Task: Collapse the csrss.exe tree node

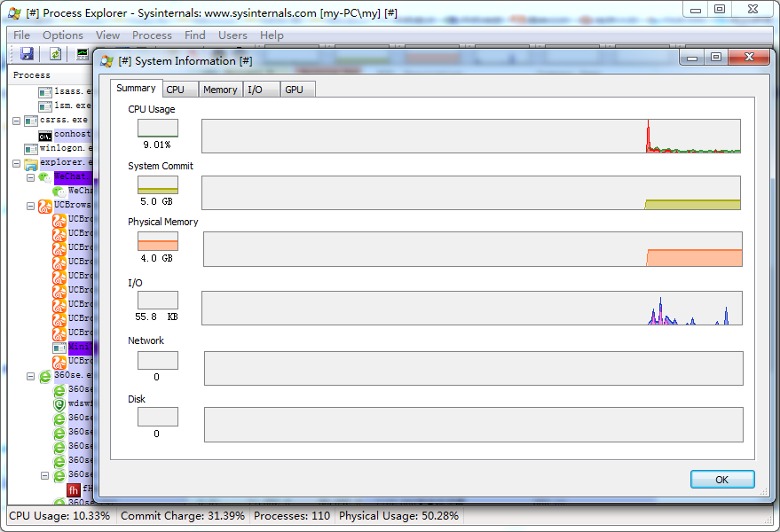Action: [16, 121]
